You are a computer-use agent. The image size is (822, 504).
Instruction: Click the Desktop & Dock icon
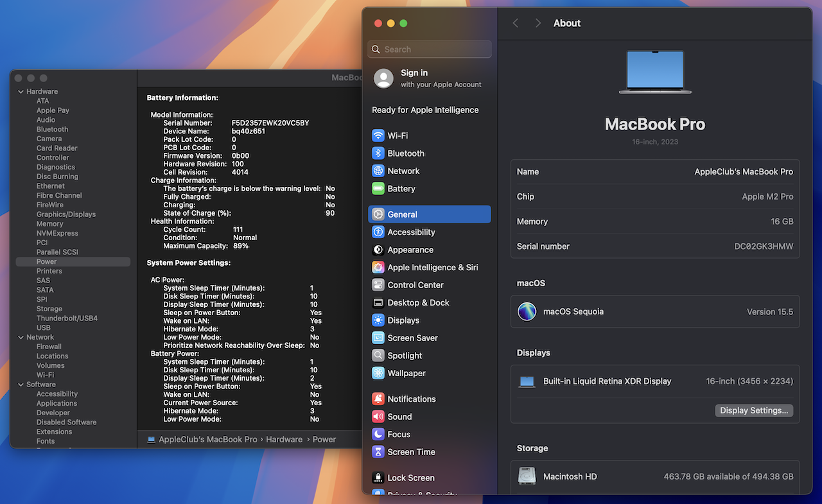(x=378, y=302)
